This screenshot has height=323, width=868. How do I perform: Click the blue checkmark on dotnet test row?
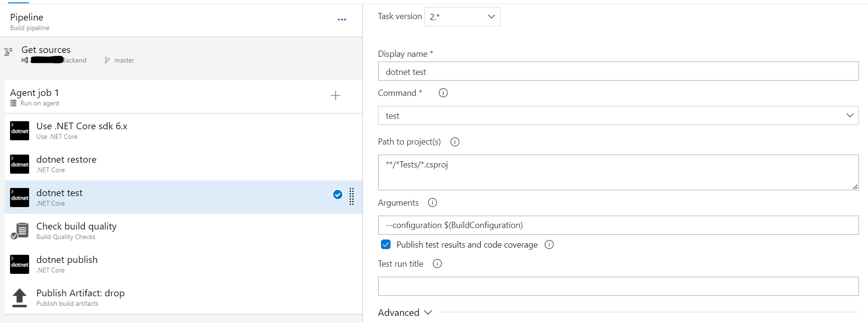tap(338, 195)
